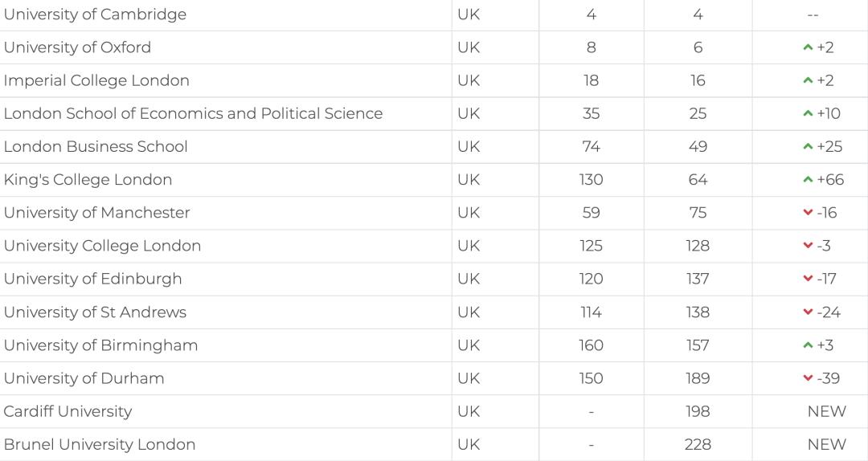Select Brunel University London name
This screenshot has width=868, height=461.
pyautogui.click(x=100, y=444)
